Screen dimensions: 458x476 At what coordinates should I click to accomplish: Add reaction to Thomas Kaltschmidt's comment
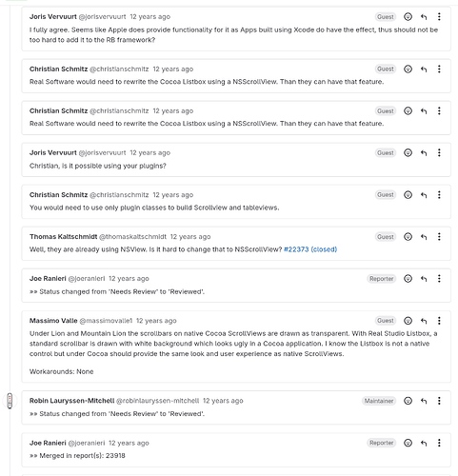[408, 237]
